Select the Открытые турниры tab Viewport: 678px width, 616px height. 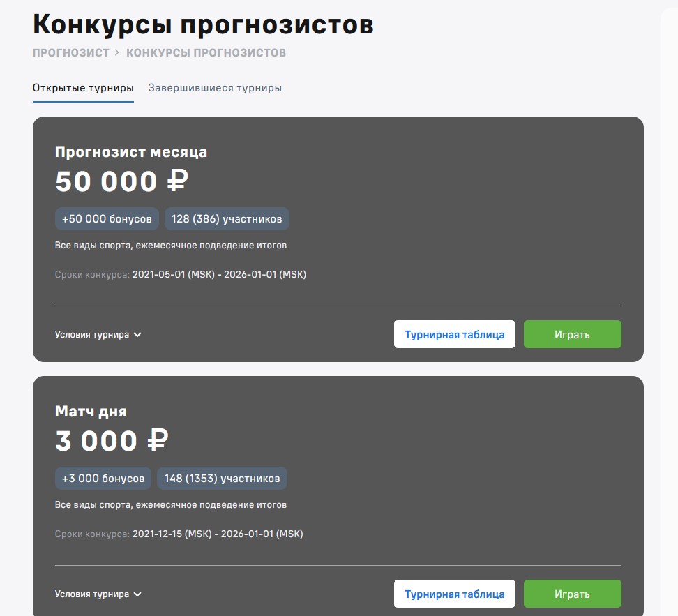[x=83, y=87]
